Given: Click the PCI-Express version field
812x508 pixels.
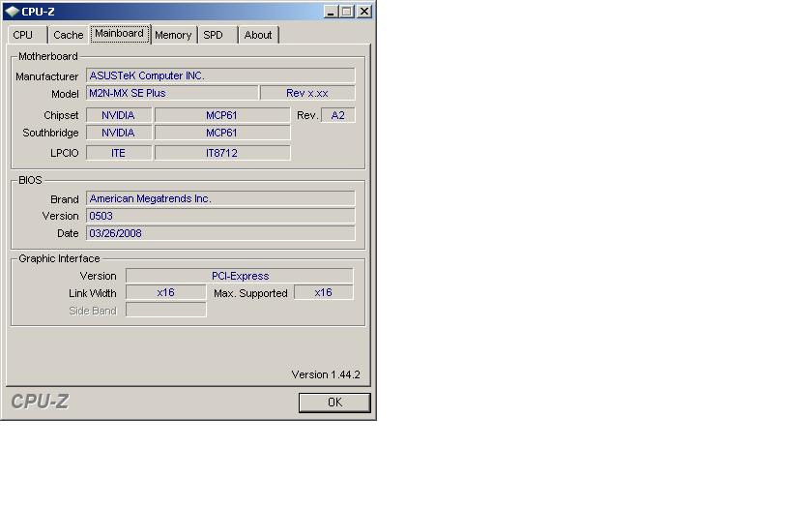Looking at the screenshot, I should (240, 276).
